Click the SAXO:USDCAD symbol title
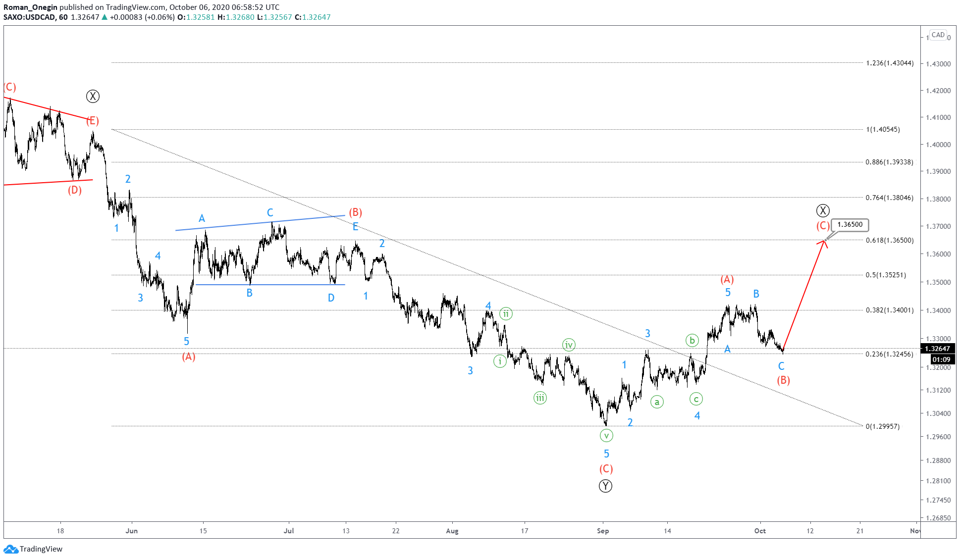This screenshot has width=960, height=560. [30, 17]
